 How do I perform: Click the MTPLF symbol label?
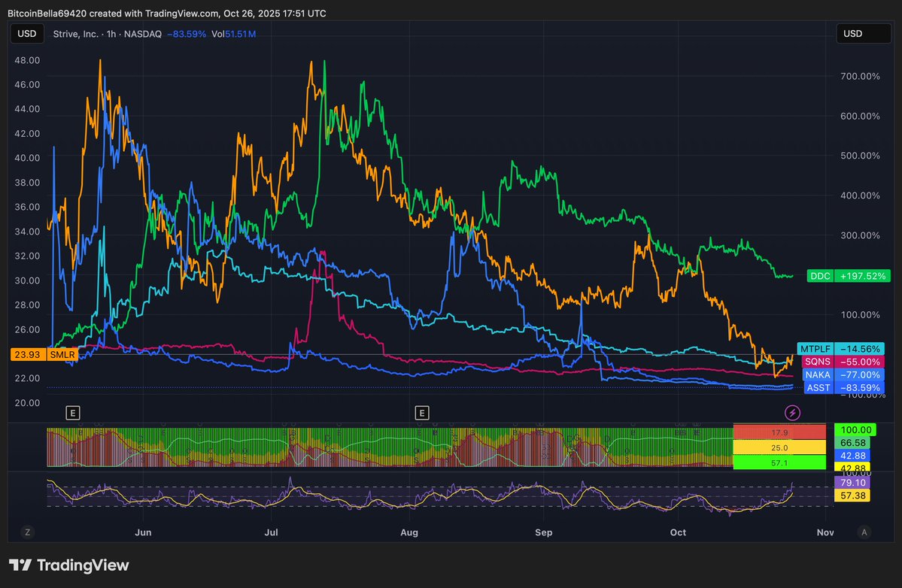pyautogui.click(x=815, y=349)
